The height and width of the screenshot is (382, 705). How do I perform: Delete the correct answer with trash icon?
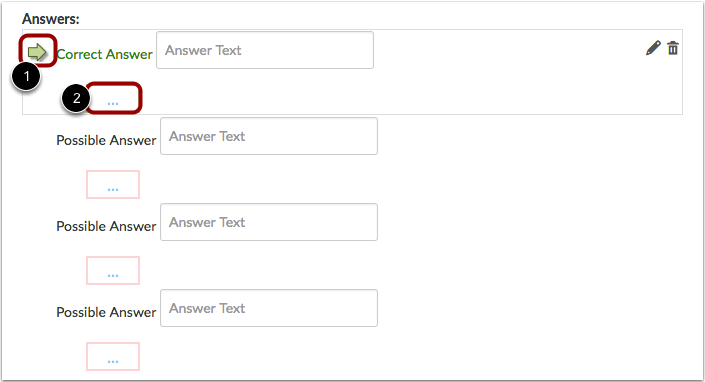673,48
